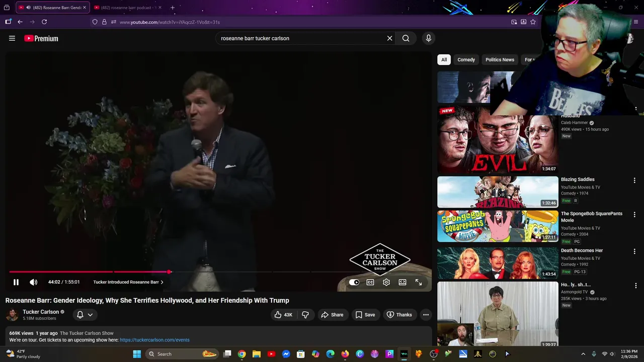This screenshot has height=362, width=644.
Task: Open chapter 'Tucker Introduced Roseanne Barr'
Action: coord(128,282)
